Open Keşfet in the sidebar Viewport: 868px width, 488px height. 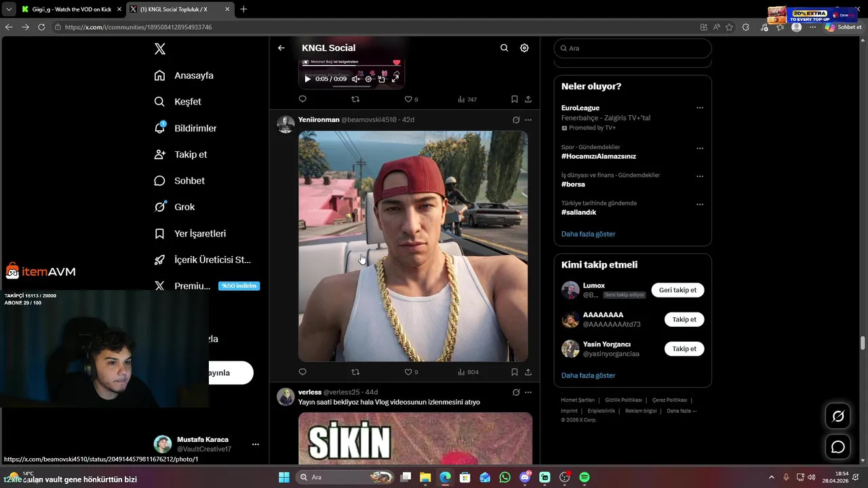(178, 102)
